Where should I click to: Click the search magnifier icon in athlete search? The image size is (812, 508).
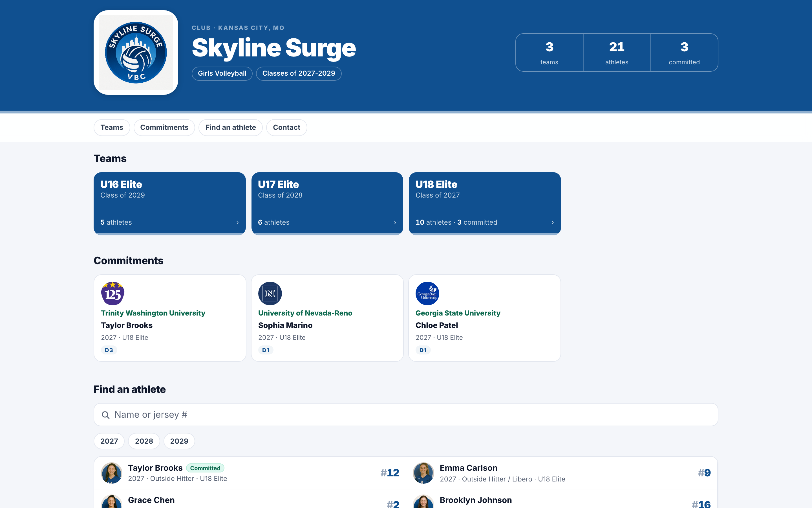(105, 415)
